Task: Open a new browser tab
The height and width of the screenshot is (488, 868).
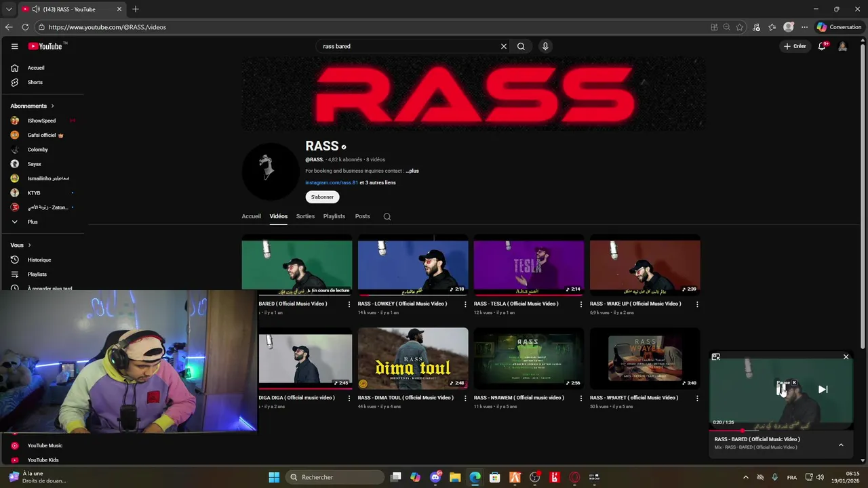Action: [136, 9]
